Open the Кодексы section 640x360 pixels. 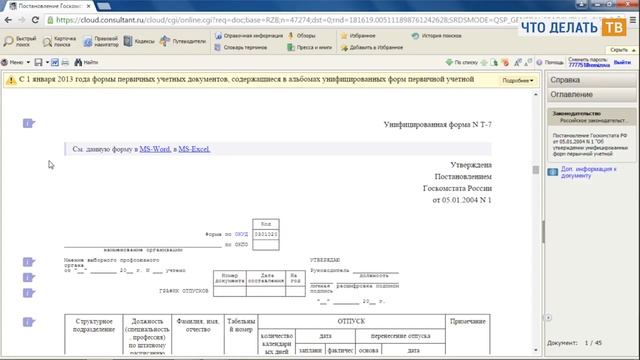coord(139,41)
